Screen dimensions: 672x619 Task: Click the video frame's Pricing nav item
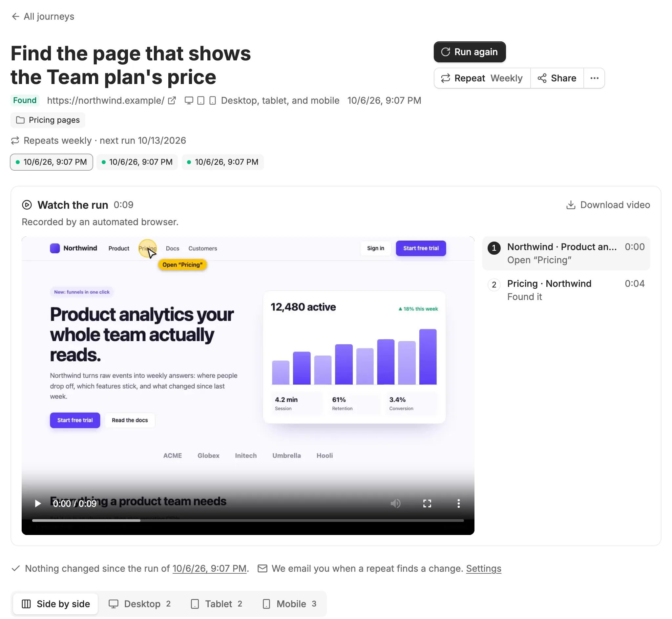(x=148, y=248)
